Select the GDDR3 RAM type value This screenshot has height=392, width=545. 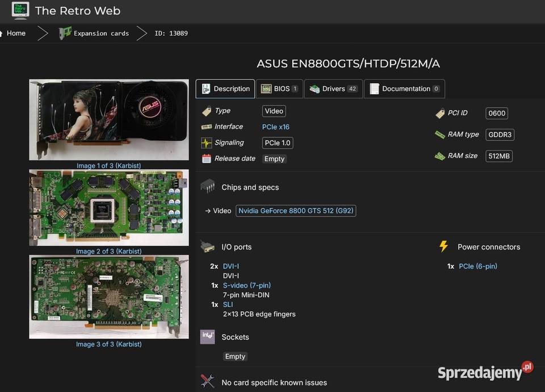(500, 134)
